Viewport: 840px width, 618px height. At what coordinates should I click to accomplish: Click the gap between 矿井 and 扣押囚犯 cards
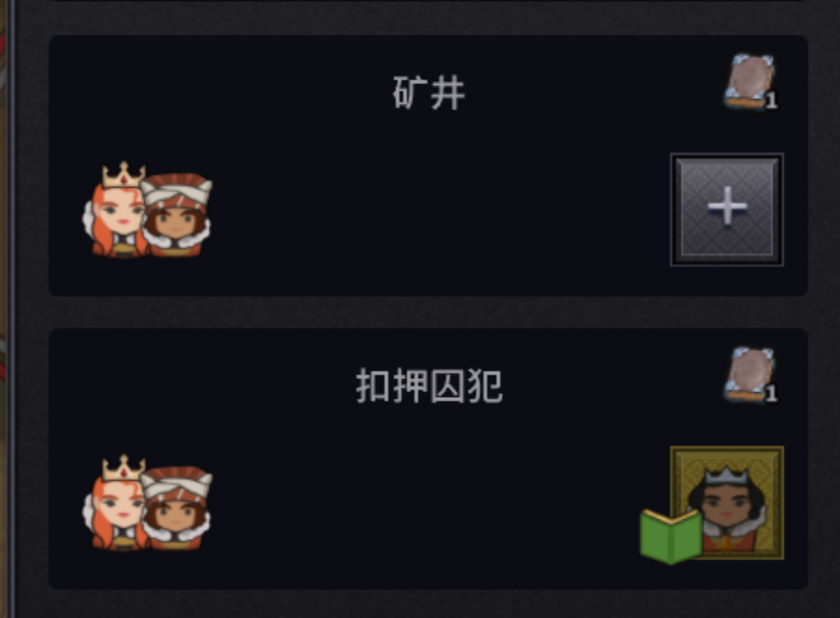pos(428,312)
